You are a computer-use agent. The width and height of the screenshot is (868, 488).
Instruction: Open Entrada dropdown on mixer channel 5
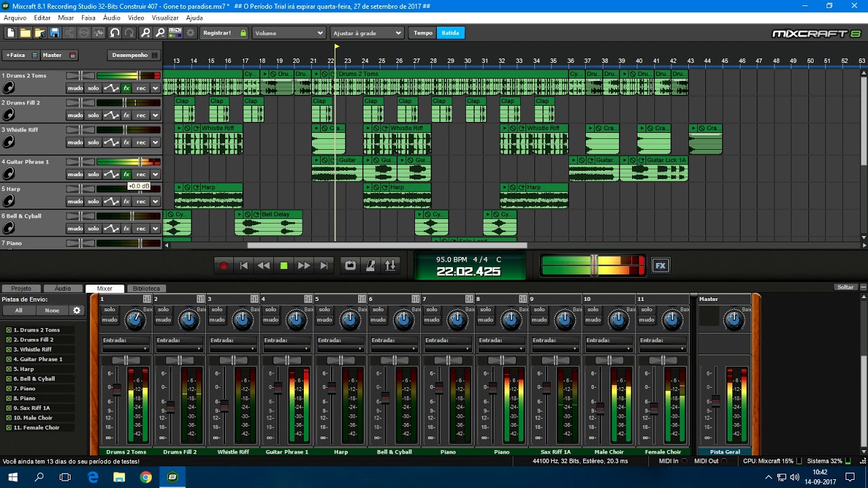point(340,348)
